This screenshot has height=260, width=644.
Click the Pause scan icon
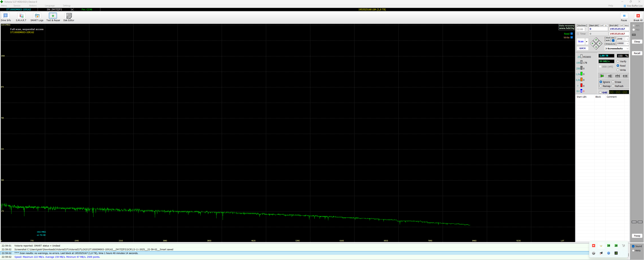(624, 16)
